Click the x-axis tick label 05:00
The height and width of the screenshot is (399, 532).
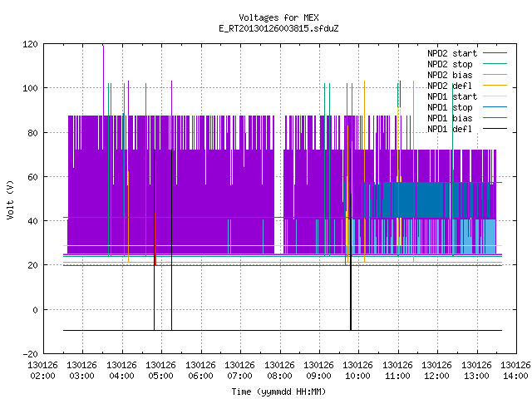pos(160,377)
